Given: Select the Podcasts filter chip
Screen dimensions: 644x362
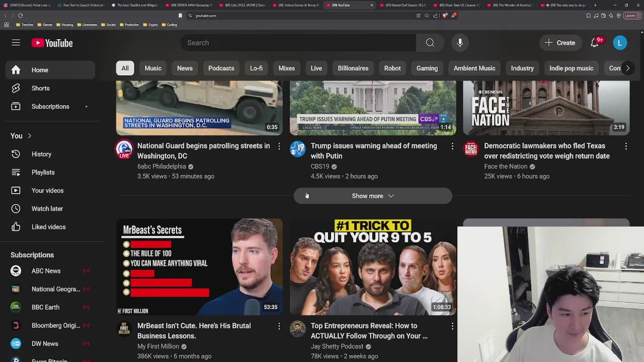Looking at the screenshot, I should tap(221, 68).
